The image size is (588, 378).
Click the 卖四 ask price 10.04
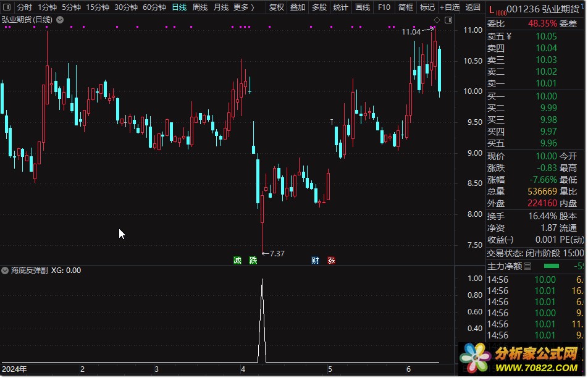pyautogui.click(x=546, y=48)
